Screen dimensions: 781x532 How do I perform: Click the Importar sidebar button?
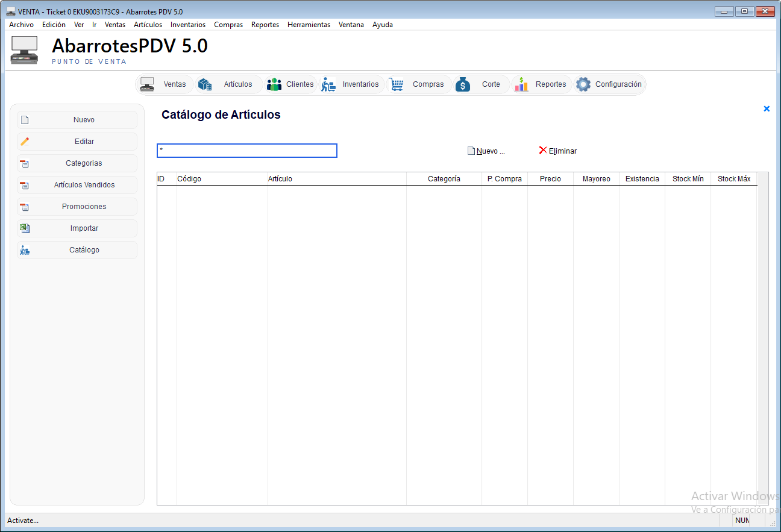[x=77, y=228]
